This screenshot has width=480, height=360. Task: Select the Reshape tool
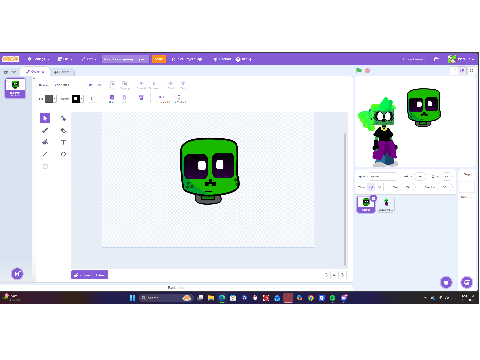click(x=63, y=118)
